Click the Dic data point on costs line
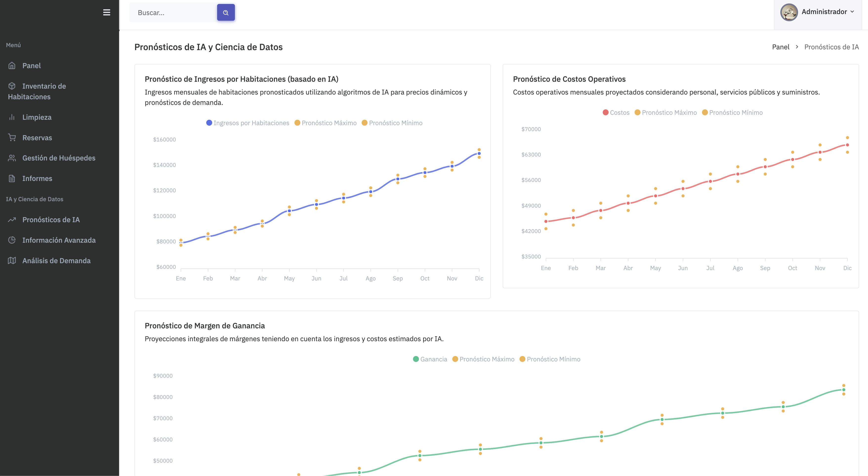Screen dimensions: 868x476 click(847, 145)
